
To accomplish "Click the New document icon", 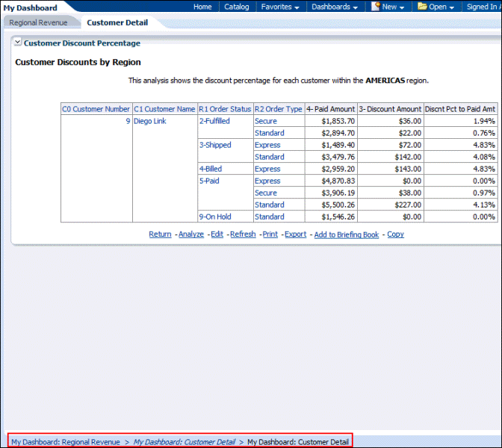I will [x=375, y=7].
